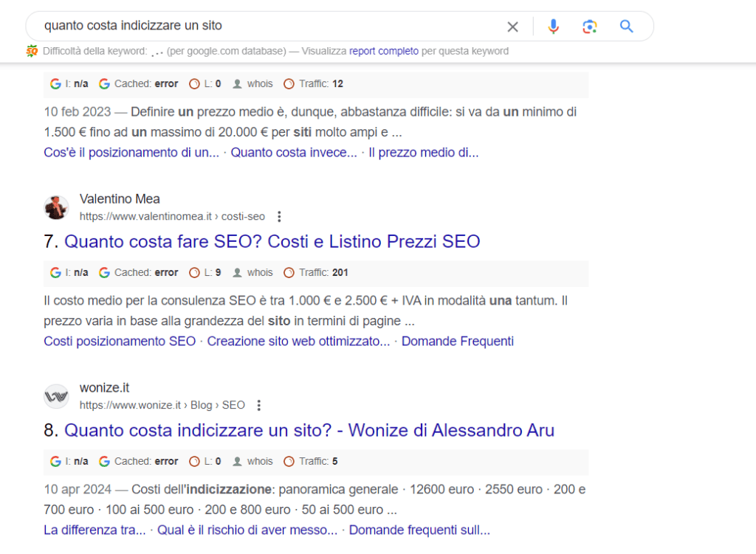Click Cached error in result 8 bar
Image resolution: width=756 pixels, height=554 pixels.
click(138, 462)
